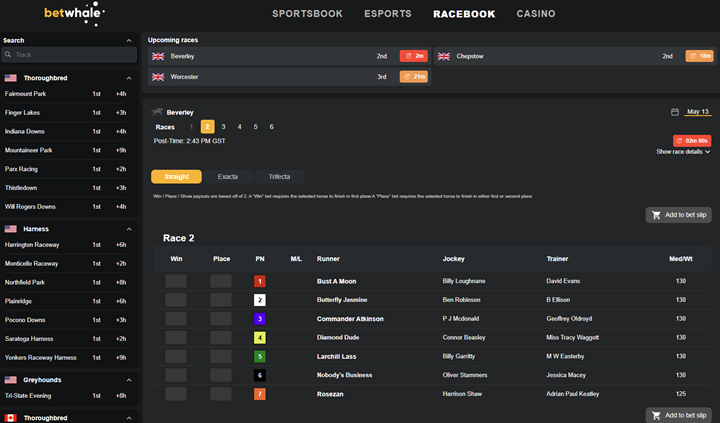
Task: Select race number 3
Action: tap(223, 127)
